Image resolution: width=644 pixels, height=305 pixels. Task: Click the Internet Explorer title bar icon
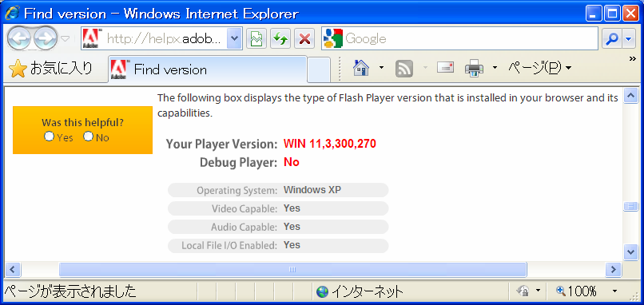[12, 14]
